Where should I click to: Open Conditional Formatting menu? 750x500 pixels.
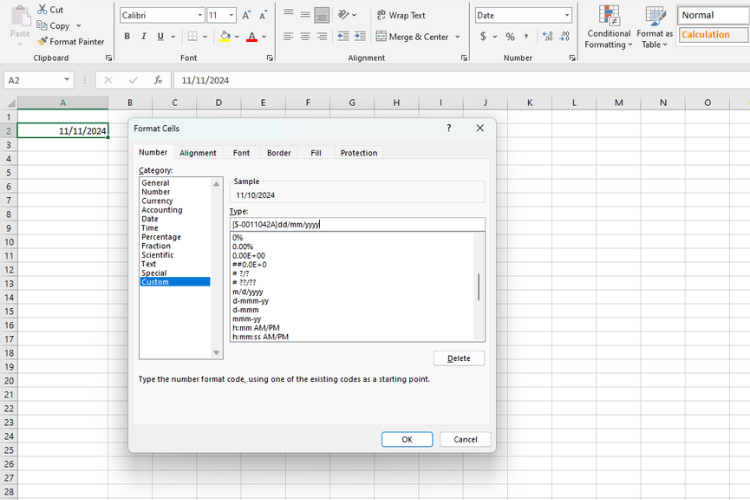click(608, 27)
